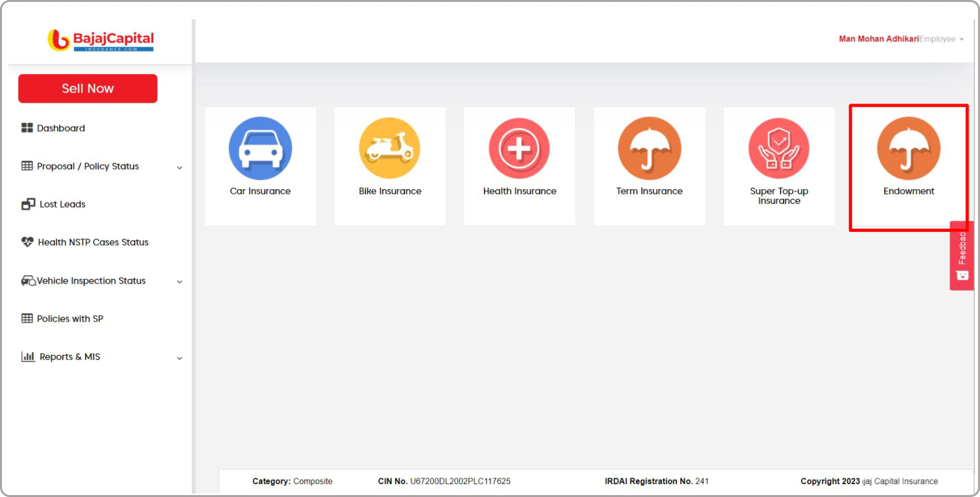This screenshot has height=497, width=980.
Task: Click the Sell Now button
Action: 88,88
